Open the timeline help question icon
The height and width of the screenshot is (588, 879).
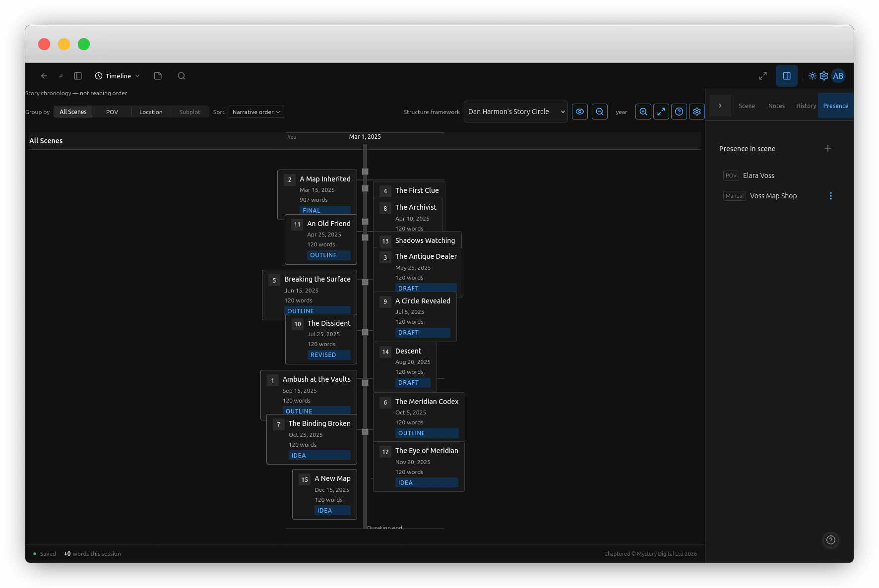[679, 112]
